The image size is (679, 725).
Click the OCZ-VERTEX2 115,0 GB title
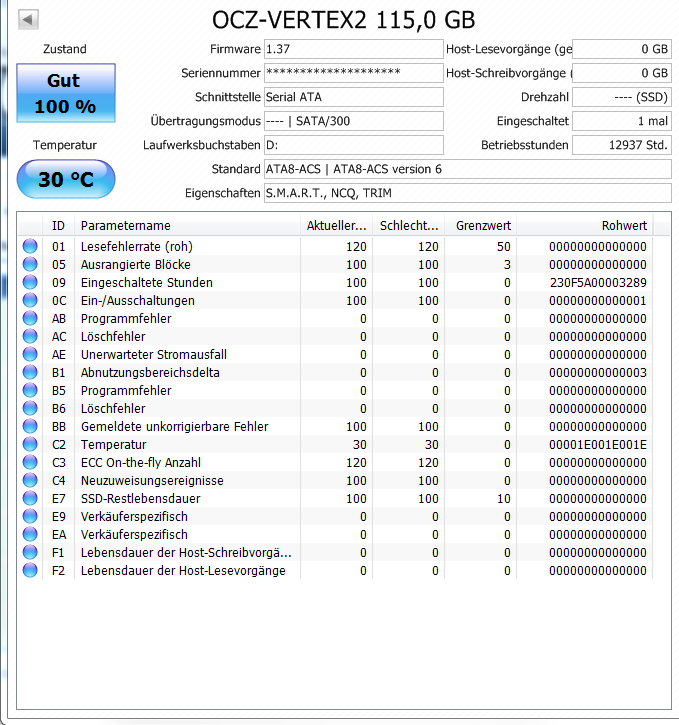pos(343,20)
